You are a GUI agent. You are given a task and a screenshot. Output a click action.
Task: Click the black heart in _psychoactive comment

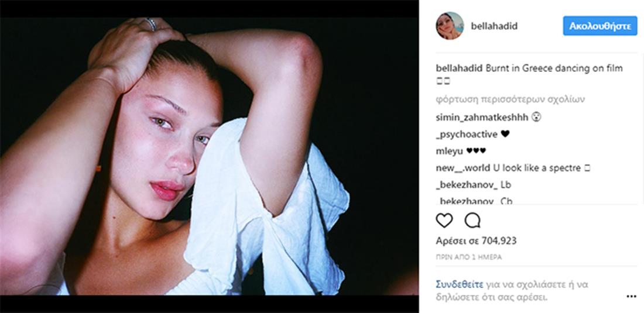point(505,134)
